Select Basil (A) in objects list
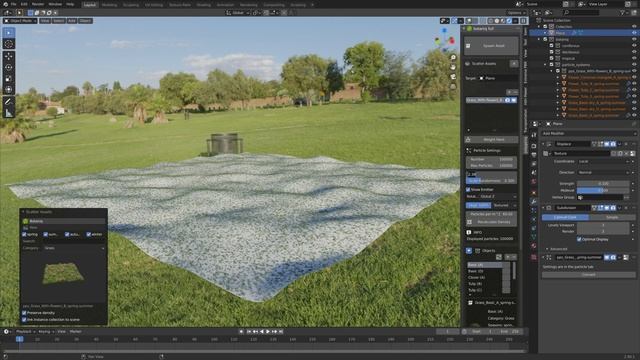The width and height of the screenshot is (640, 360). (484, 265)
